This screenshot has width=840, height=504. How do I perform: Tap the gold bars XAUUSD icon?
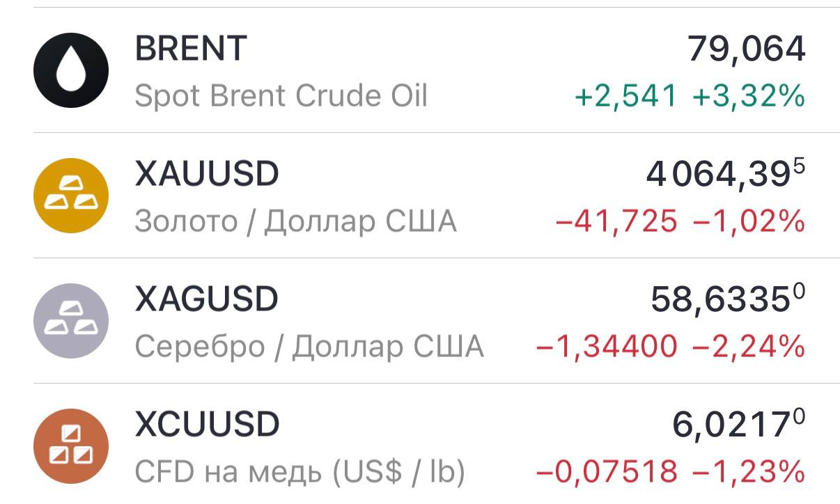71,196
